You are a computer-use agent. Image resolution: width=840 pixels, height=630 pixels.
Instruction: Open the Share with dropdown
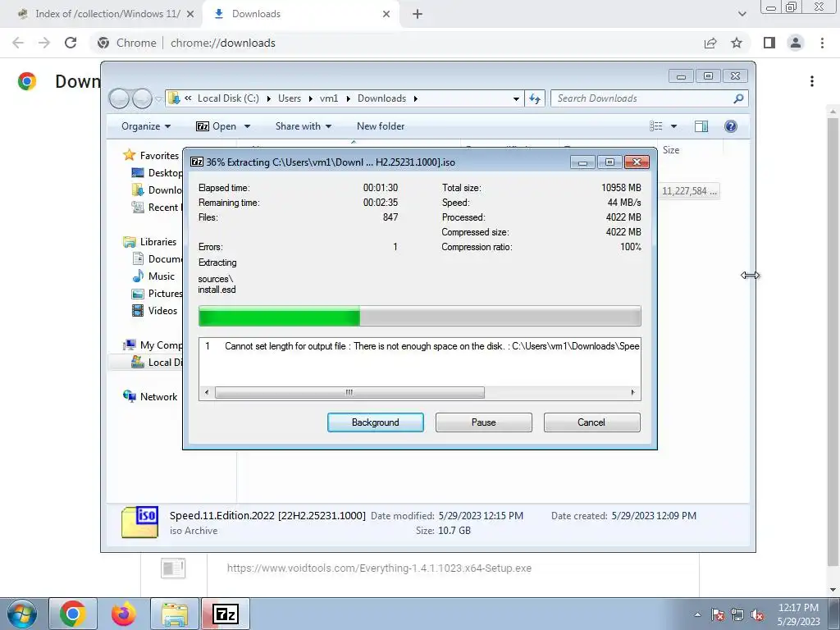pyautogui.click(x=304, y=126)
